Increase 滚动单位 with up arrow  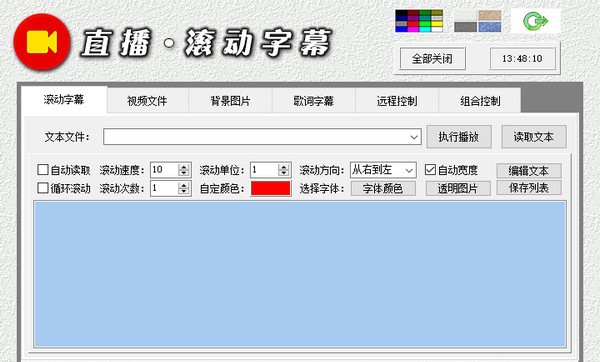point(284,167)
